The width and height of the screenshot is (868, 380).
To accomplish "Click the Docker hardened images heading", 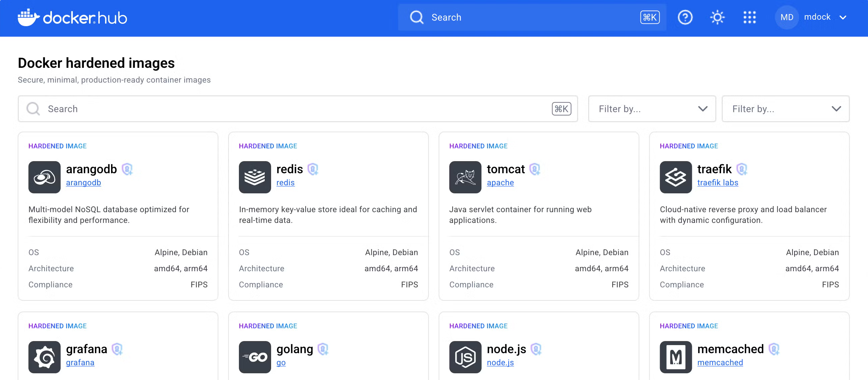I will [x=96, y=63].
